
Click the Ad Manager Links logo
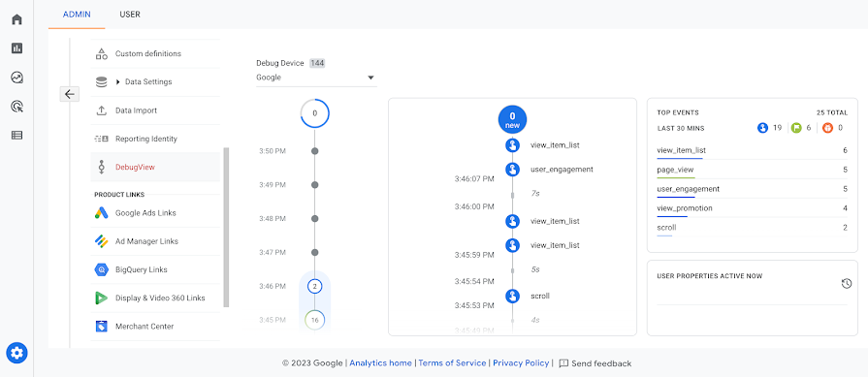tap(101, 241)
